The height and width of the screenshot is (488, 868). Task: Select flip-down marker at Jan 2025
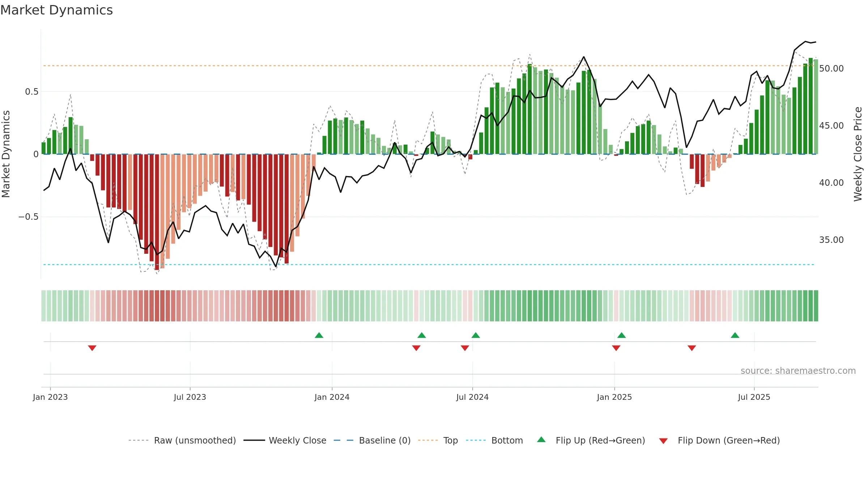[616, 348]
